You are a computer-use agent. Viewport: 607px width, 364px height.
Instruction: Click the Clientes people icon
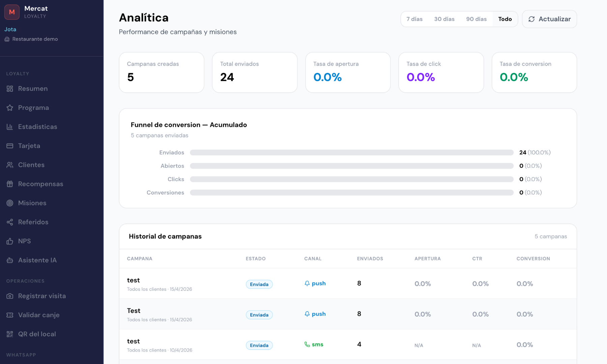(10, 165)
